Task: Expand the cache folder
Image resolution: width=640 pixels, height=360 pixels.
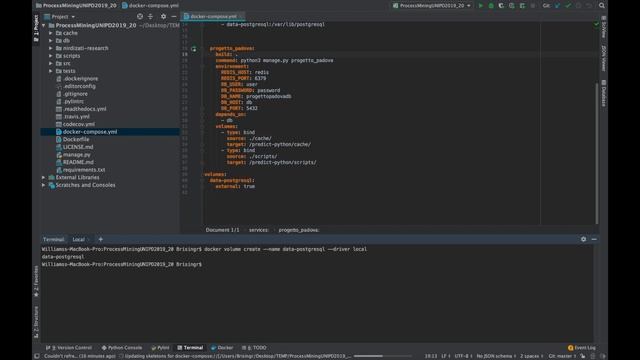Action: pos(51,33)
